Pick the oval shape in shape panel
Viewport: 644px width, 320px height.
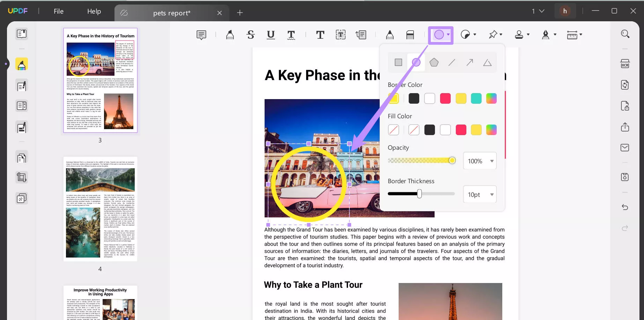416,62
